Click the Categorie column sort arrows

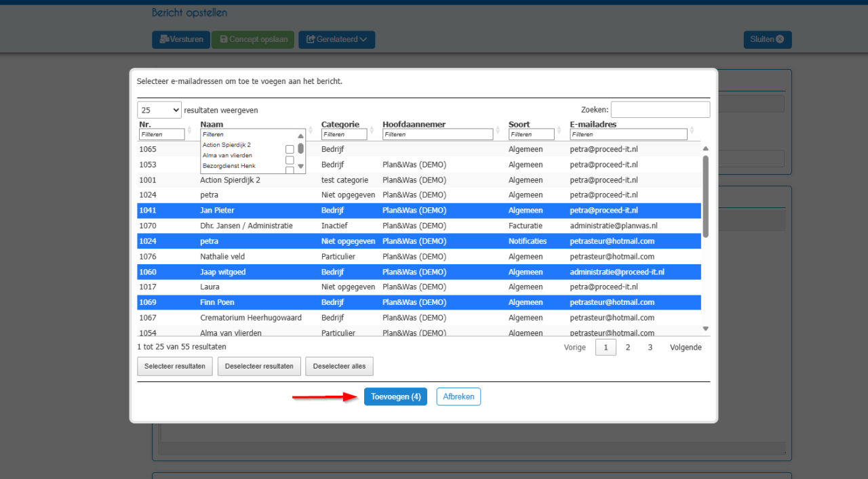pyautogui.click(x=372, y=130)
